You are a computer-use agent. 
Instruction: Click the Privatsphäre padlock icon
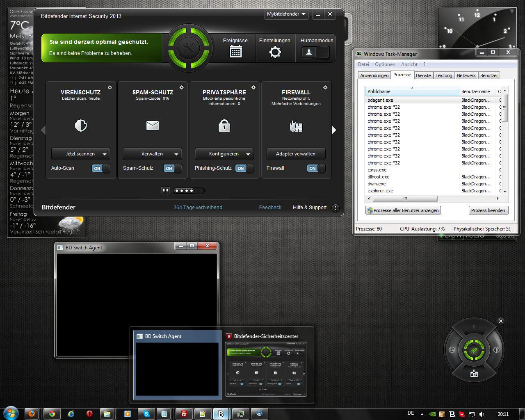pyautogui.click(x=224, y=126)
